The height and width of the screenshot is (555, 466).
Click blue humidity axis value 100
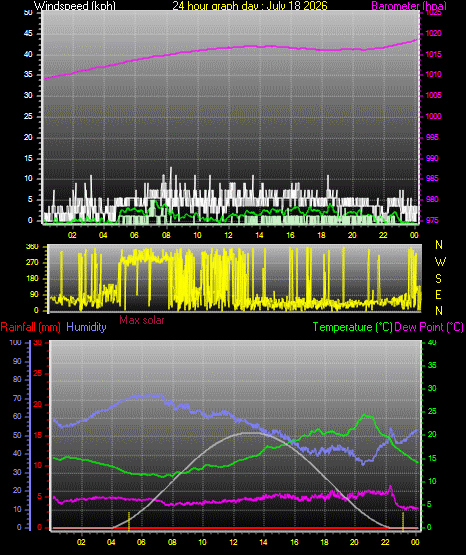click(x=16, y=342)
